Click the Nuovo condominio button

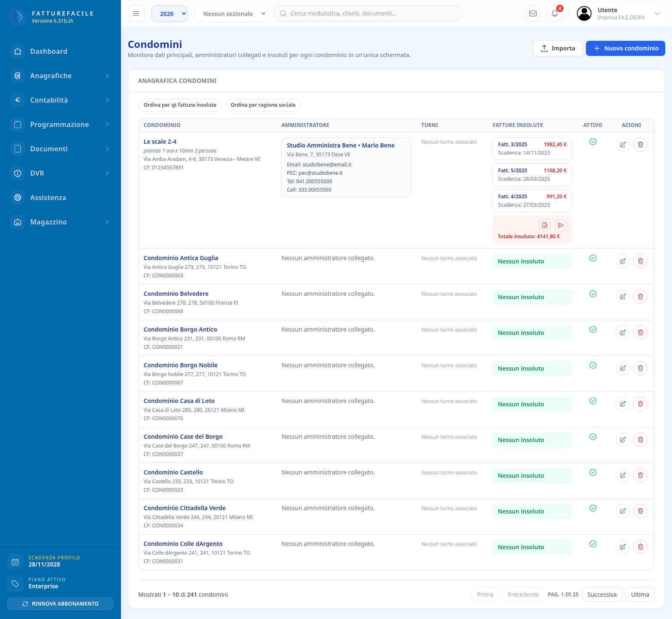click(x=625, y=48)
